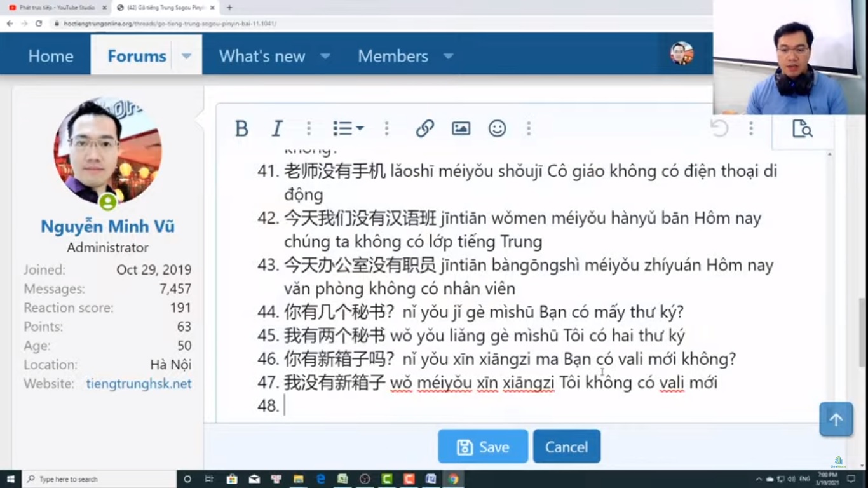
Task: Open Task View on the taskbar
Action: pos(209,479)
